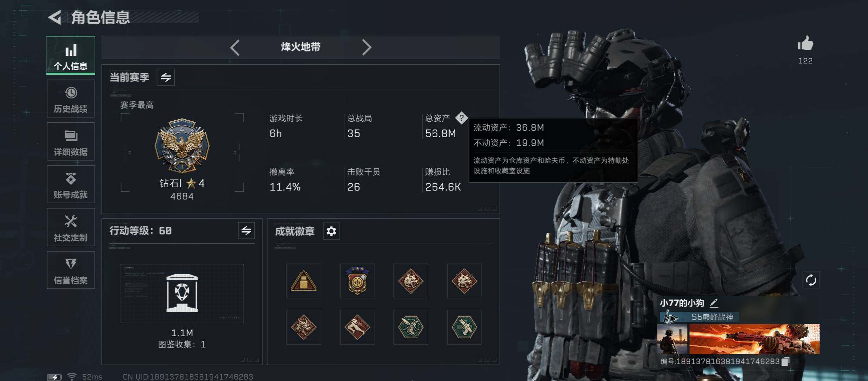Click the back arrow beside 角色信息
Image resolution: width=868 pixels, height=381 pixels.
[x=55, y=17]
